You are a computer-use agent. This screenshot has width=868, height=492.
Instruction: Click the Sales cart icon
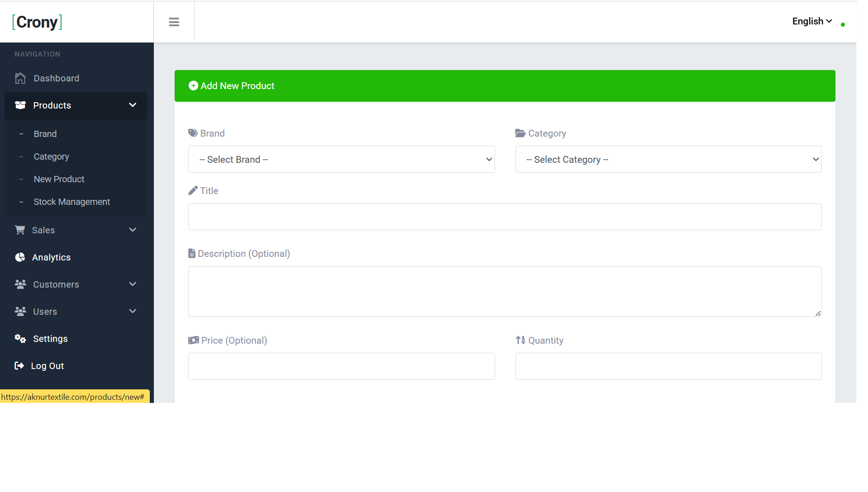(20, 230)
